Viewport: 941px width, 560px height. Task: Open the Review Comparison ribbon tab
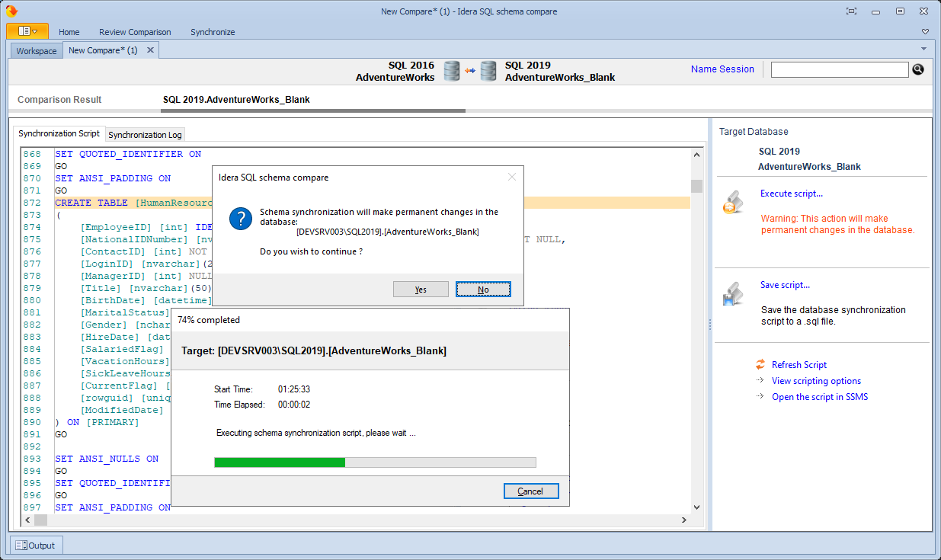[135, 32]
